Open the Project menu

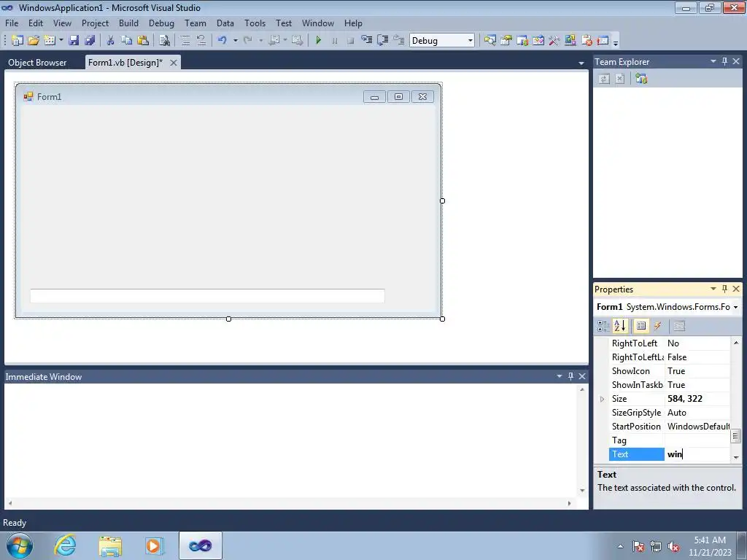point(95,23)
